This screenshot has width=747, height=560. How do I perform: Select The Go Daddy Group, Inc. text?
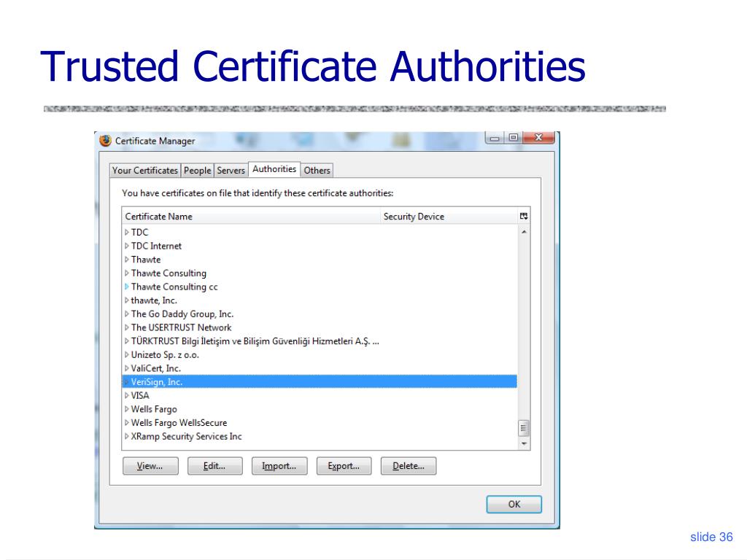pos(182,314)
